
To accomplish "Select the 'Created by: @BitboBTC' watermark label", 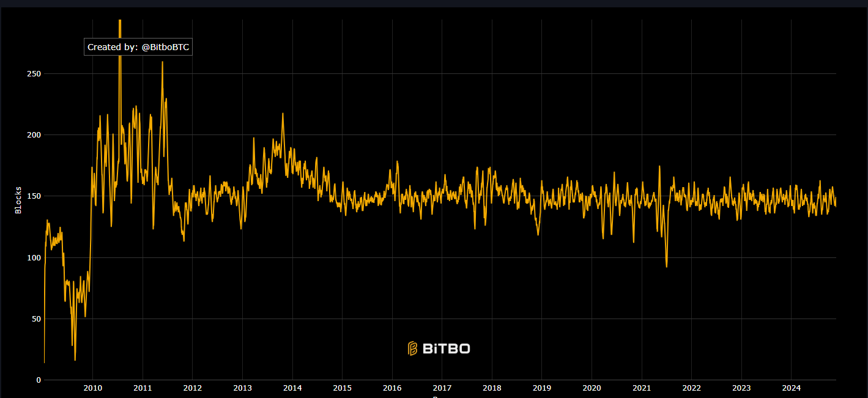I will pyautogui.click(x=138, y=46).
